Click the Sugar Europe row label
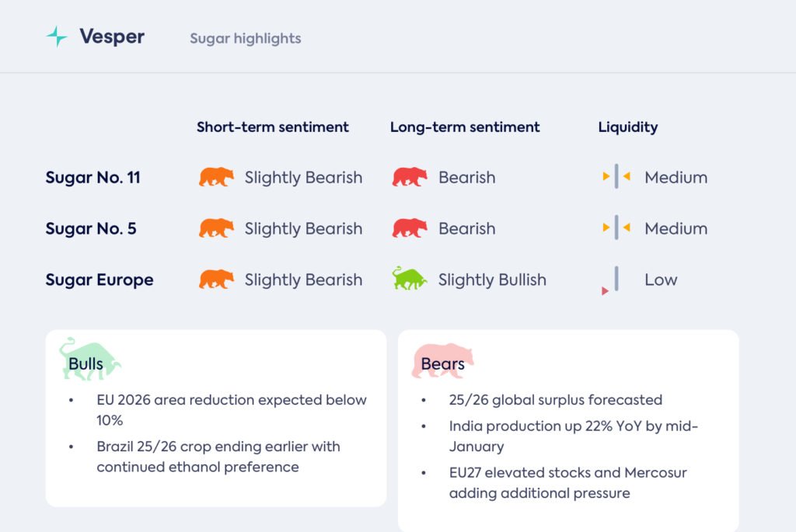The image size is (796, 532). (99, 280)
